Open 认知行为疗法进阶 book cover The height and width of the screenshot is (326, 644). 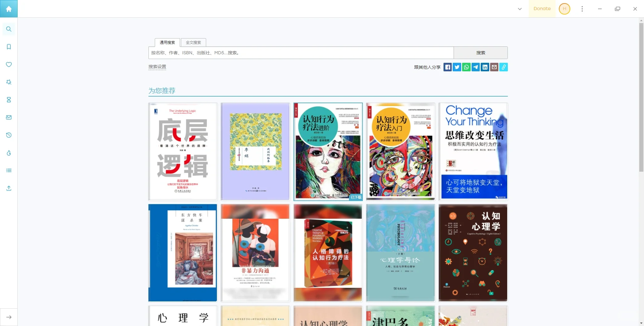[x=328, y=151]
